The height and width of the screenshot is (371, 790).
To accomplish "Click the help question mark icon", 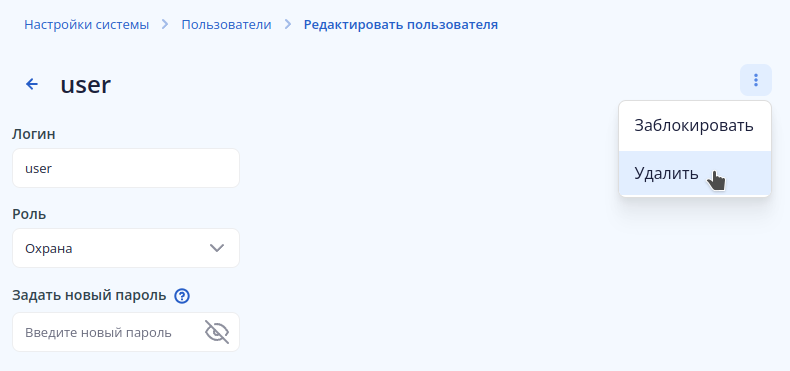I will [x=182, y=296].
